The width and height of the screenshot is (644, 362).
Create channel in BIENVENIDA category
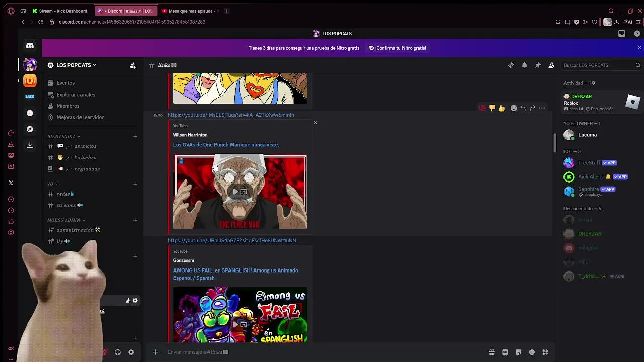(135, 137)
